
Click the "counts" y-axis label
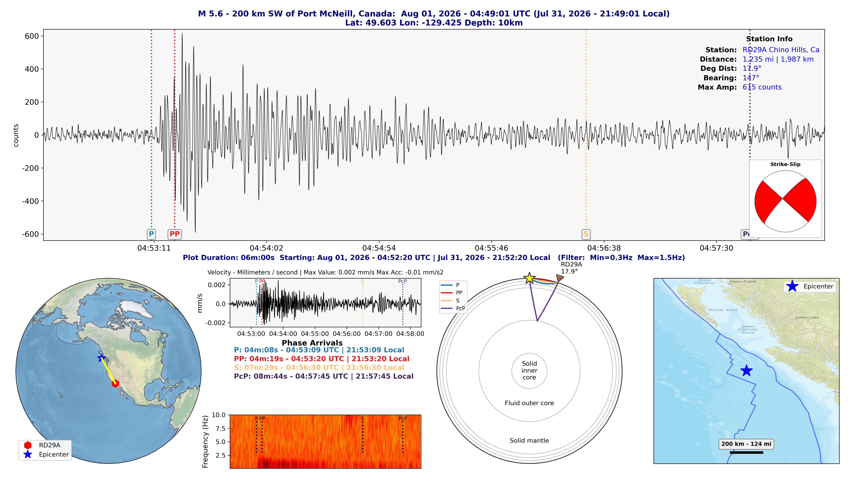pyautogui.click(x=16, y=135)
